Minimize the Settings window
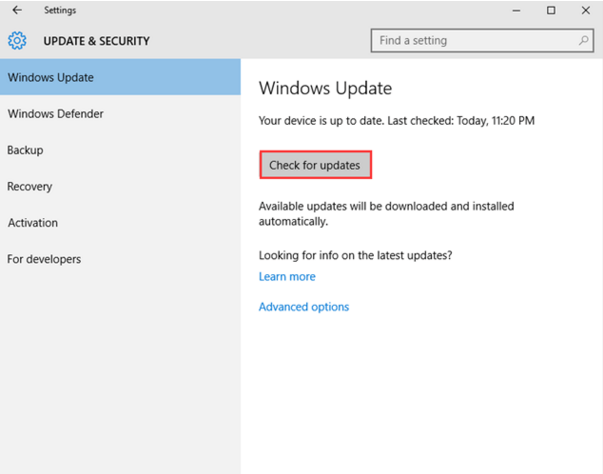The image size is (603, 474). tap(516, 10)
